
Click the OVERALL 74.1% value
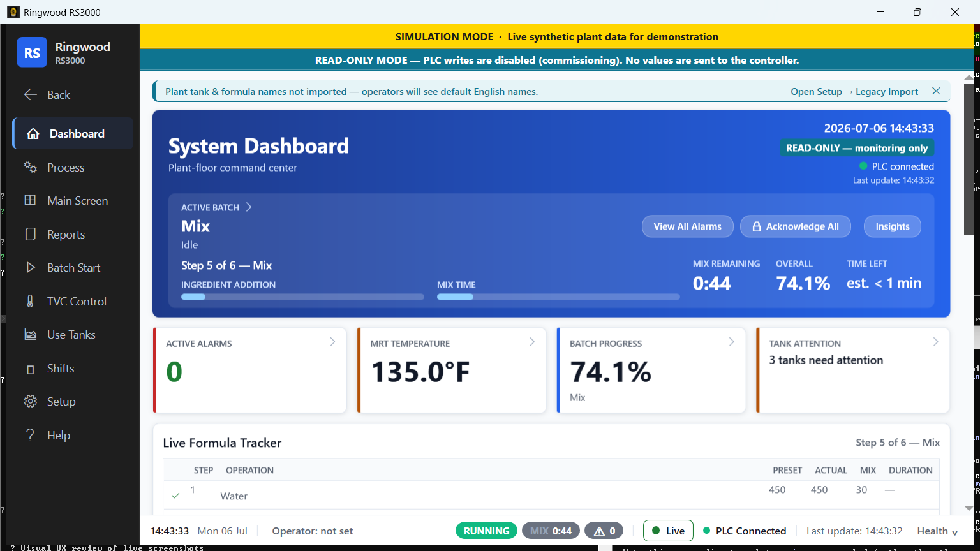[x=803, y=283]
